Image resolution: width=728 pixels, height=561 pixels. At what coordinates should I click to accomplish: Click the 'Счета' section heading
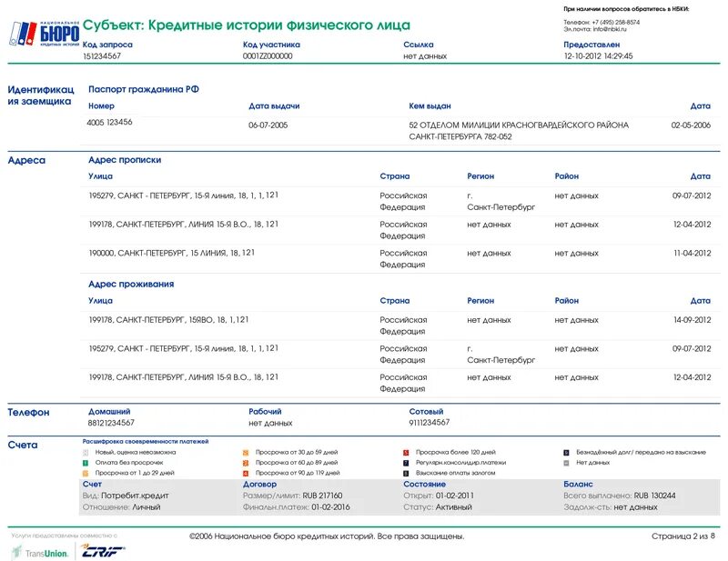tap(23, 445)
